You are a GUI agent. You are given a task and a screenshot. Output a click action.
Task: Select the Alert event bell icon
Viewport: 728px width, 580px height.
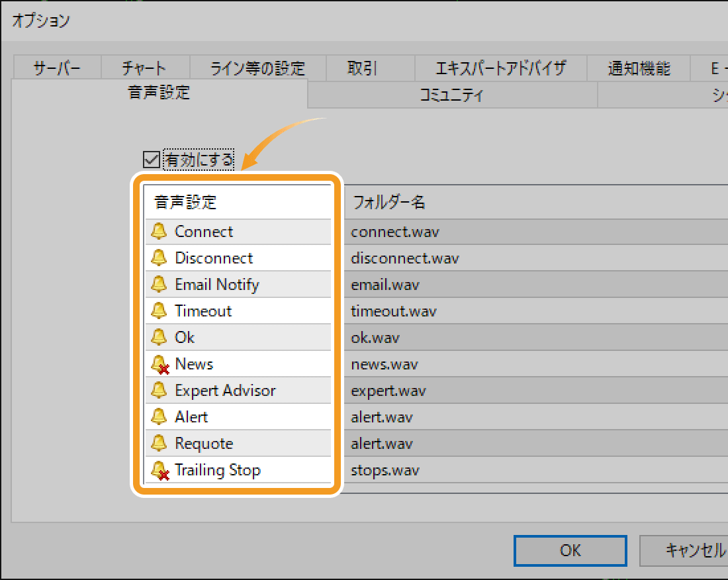pyautogui.click(x=159, y=416)
